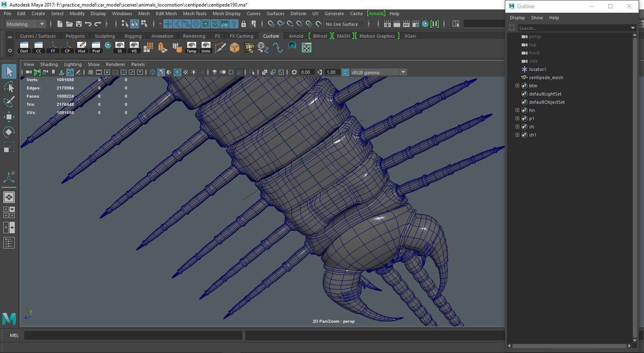Toggle the color management button by sRGB gamma
Image resolution: width=644 pixels, height=353 pixels.
coord(345,72)
